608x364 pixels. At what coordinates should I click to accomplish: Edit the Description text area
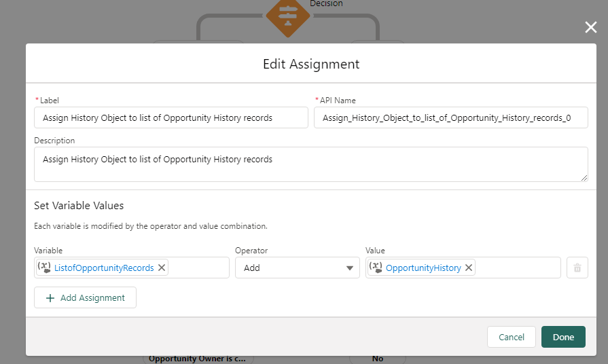[310, 164]
